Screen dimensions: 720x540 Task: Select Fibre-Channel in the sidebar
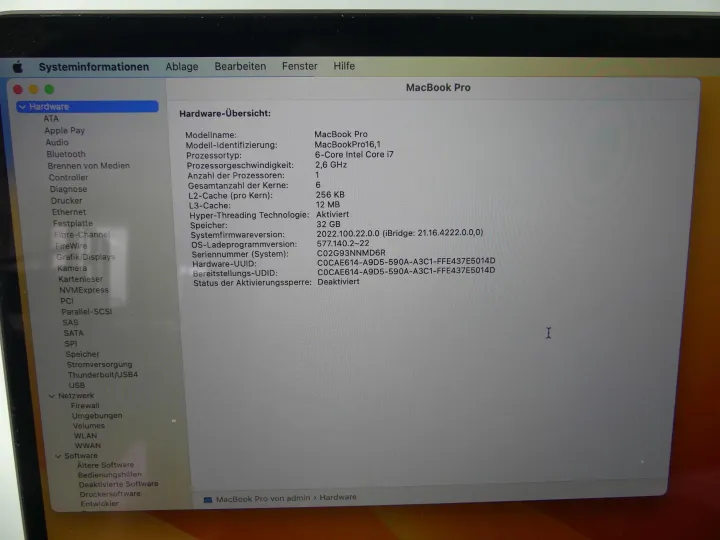coord(81,235)
